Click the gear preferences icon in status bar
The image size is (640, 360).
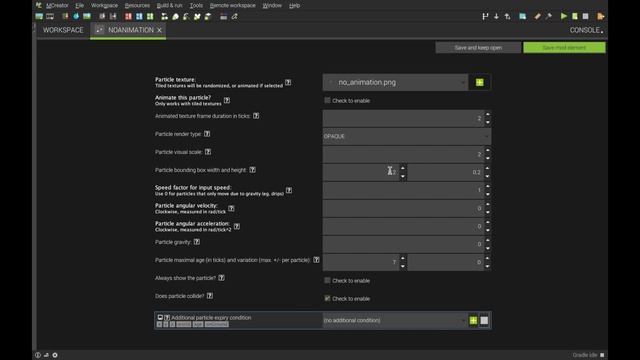tap(55, 355)
